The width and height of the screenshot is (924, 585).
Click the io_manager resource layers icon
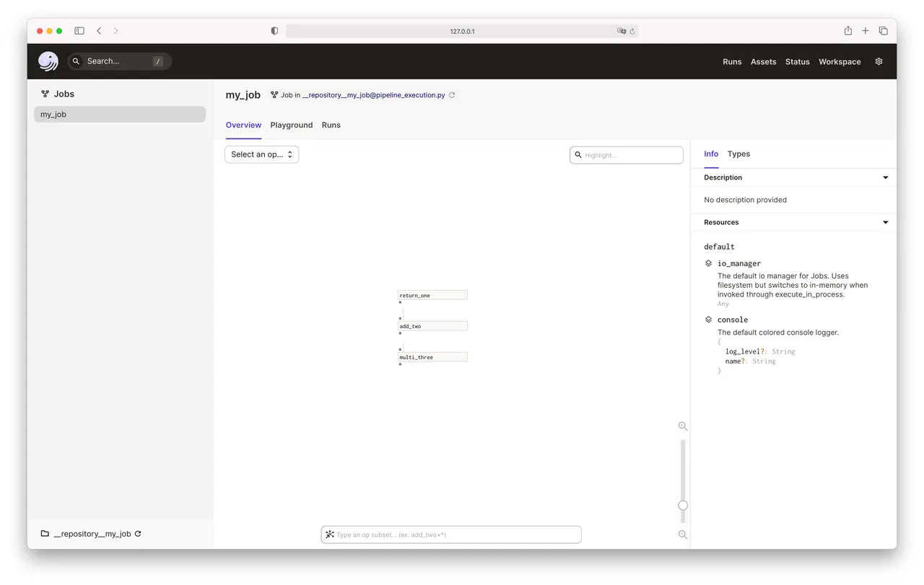click(x=709, y=263)
